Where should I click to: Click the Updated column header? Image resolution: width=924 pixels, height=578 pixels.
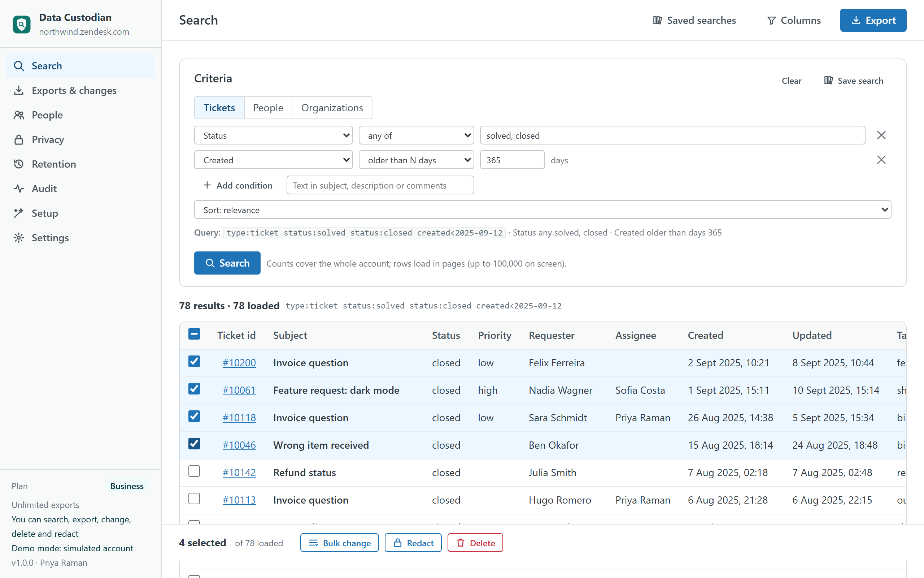(812, 335)
